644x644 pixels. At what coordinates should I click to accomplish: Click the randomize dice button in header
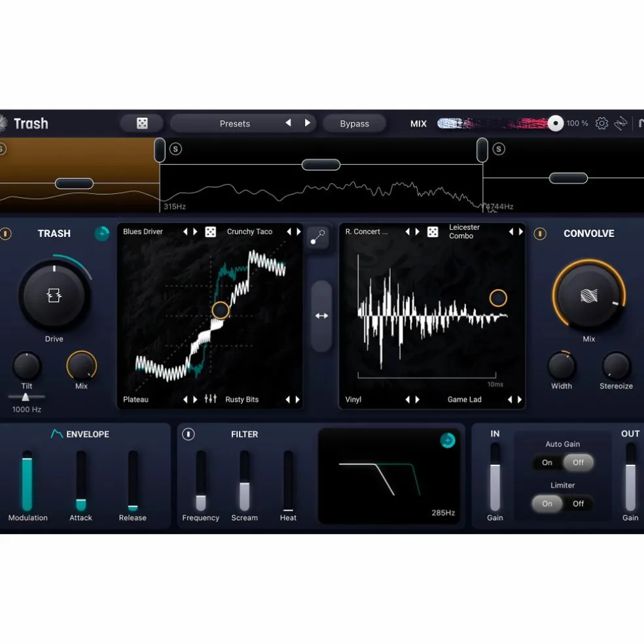pyautogui.click(x=142, y=123)
